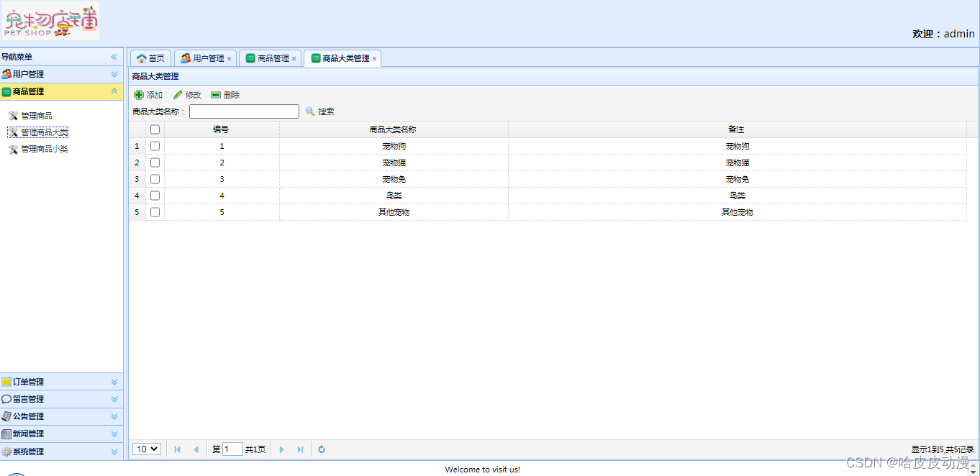Expand the 新闻管理 accordion section
Screen dimensions: 980x476
click(114, 434)
